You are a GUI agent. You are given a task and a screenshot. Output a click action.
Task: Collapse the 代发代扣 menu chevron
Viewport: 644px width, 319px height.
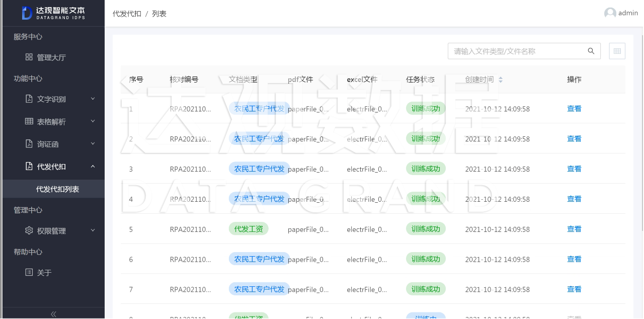(x=93, y=166)
